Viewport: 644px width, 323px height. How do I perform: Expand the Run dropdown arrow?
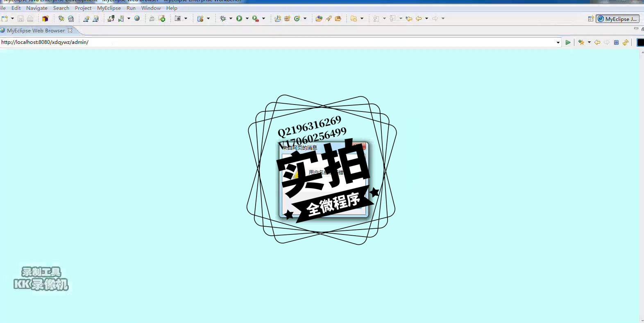tap(247, 18)
